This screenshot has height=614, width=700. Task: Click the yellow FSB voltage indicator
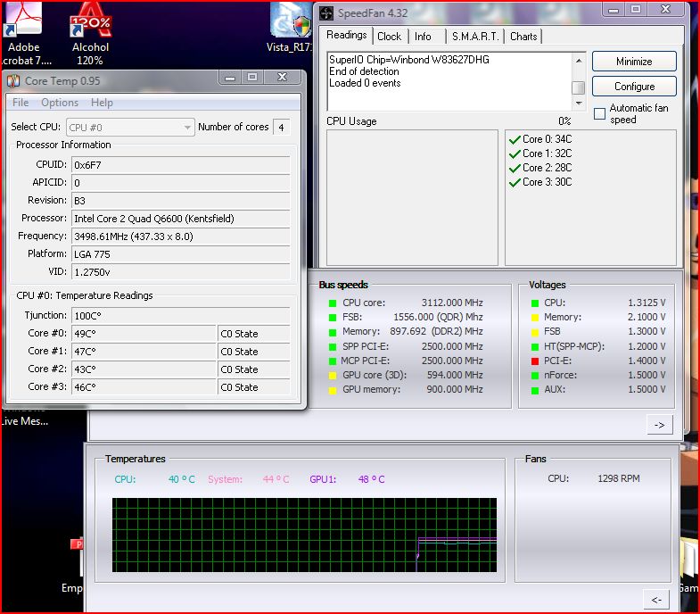[535, 333]
